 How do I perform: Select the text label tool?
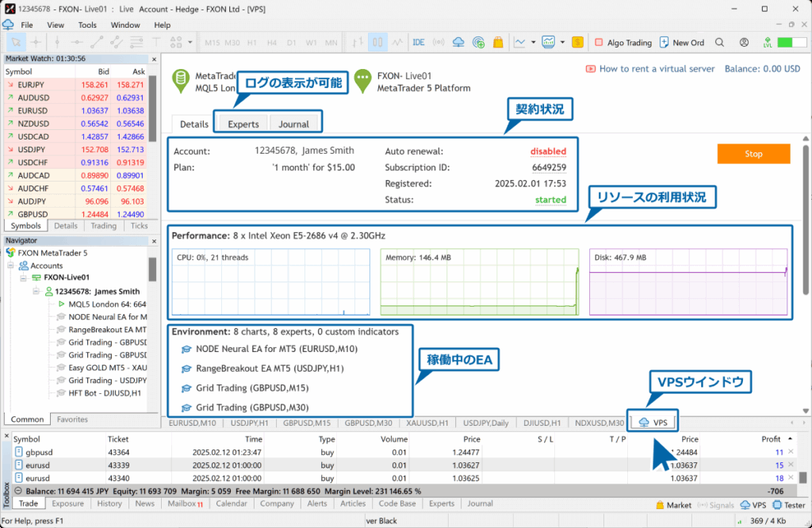point(156,43)
